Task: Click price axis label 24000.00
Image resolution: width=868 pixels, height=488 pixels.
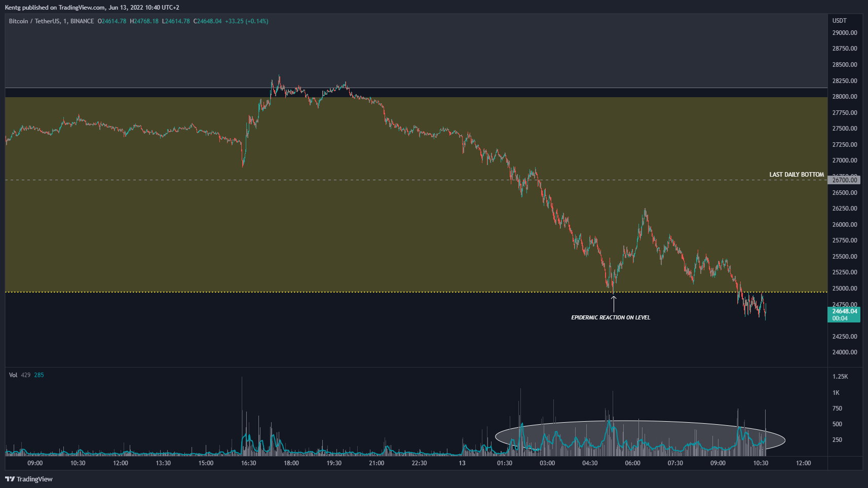Action: tap(845, 352)
